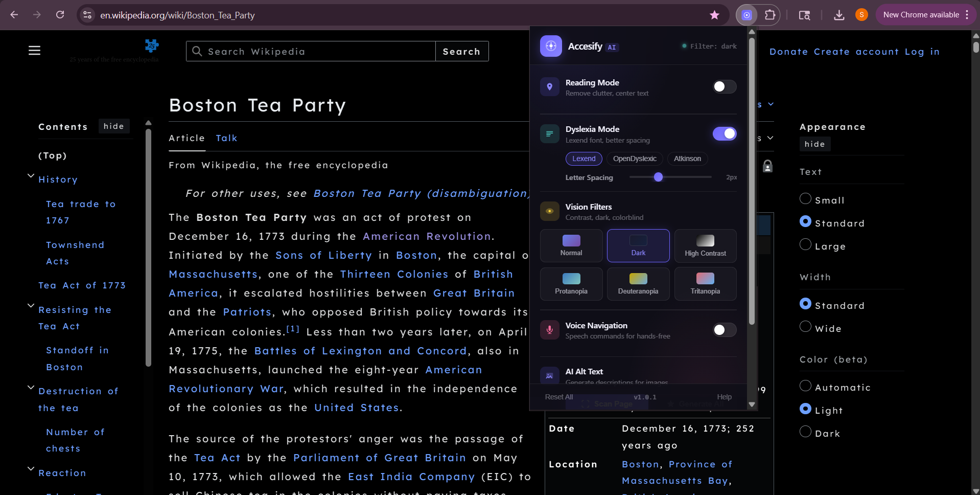
Task: Click the Vision Filters eye icon
Action: (x=550, y=211)
